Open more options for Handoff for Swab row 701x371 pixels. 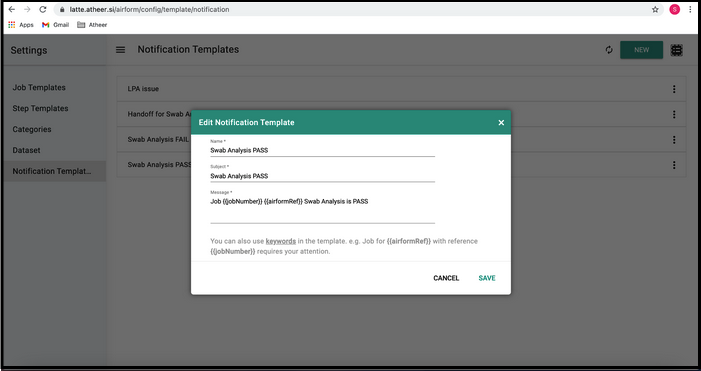pos(674,114)
